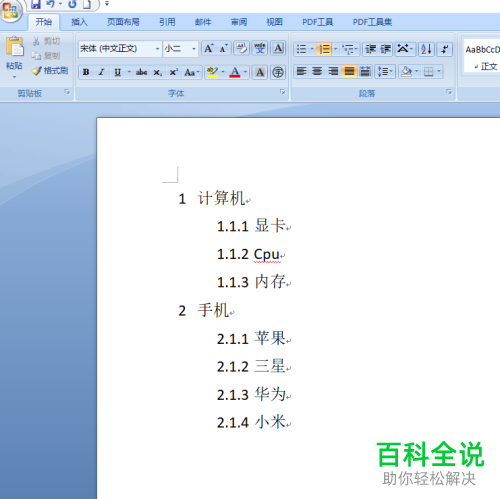This screenshot has height=499, width=500.
Task: Toggle strikethrough abc formatting
Action: click(x=141, y=72)
